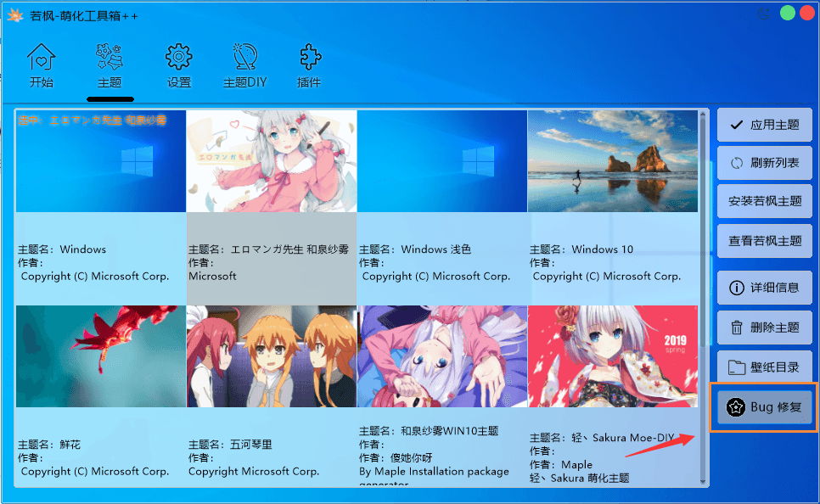Select the 鲜花 red flower theme thumbnail
This screenshot has width=820, height=504.
[x=101, y=356]
